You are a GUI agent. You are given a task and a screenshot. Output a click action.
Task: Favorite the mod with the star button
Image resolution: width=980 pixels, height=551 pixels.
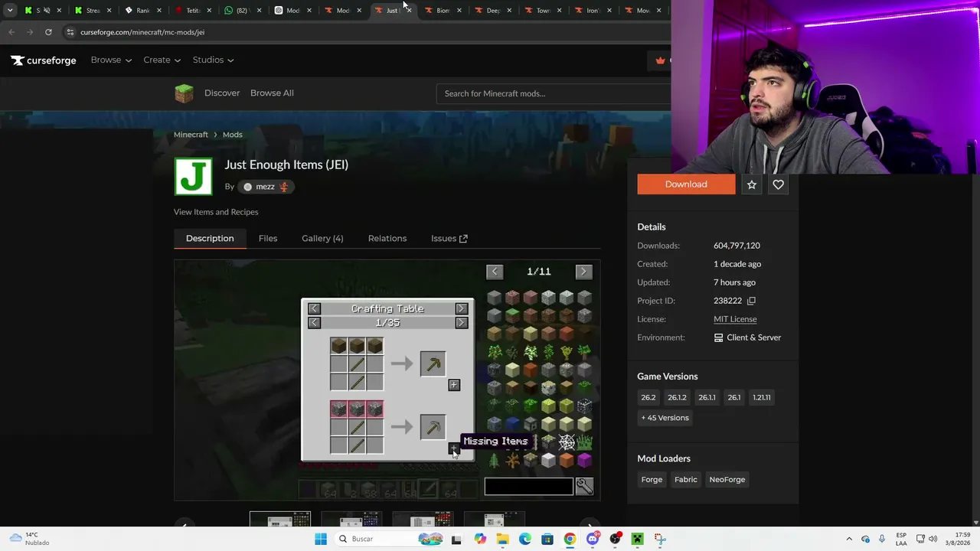(x=752, y=184)
